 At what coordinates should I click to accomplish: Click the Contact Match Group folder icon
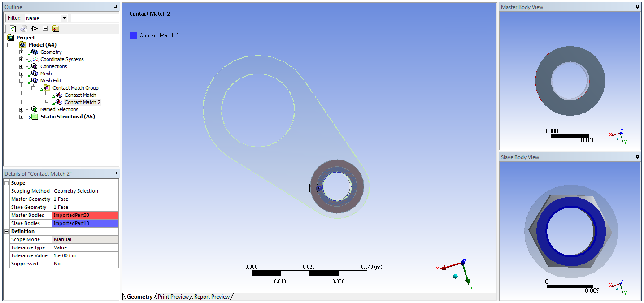[x=47, y=88]
